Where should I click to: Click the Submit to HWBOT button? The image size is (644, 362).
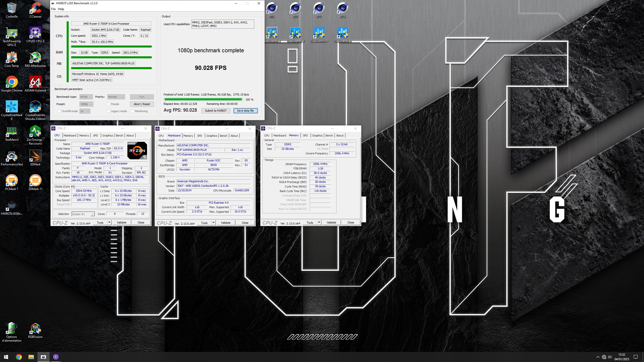(x=216, y=111)
